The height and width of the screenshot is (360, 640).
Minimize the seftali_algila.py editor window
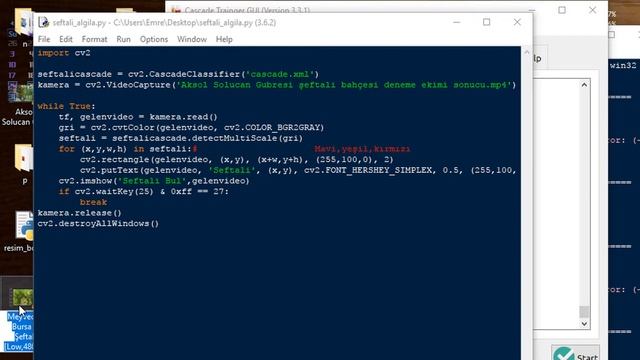[x=456, y=22]
